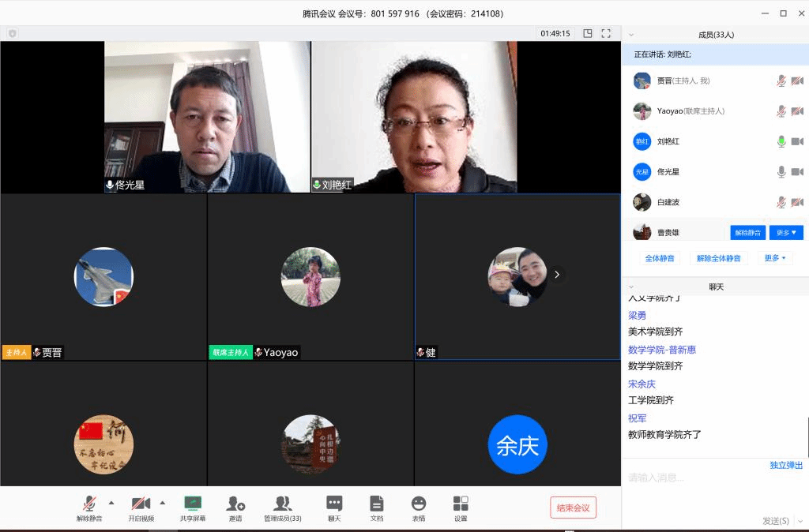The image size is (809, 532).
Task: Toggle 佟光星's microphone in member list
Action: [781, 172]
